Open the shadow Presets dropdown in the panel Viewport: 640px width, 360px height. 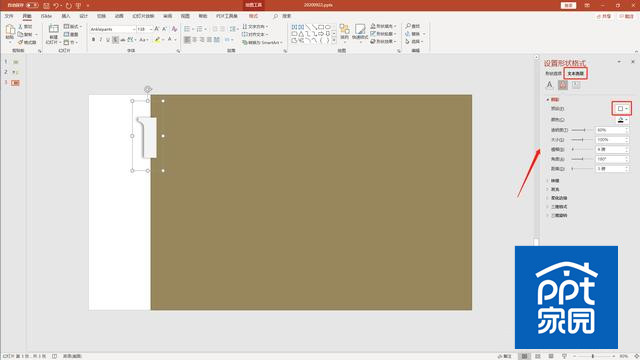coord(622,109)
